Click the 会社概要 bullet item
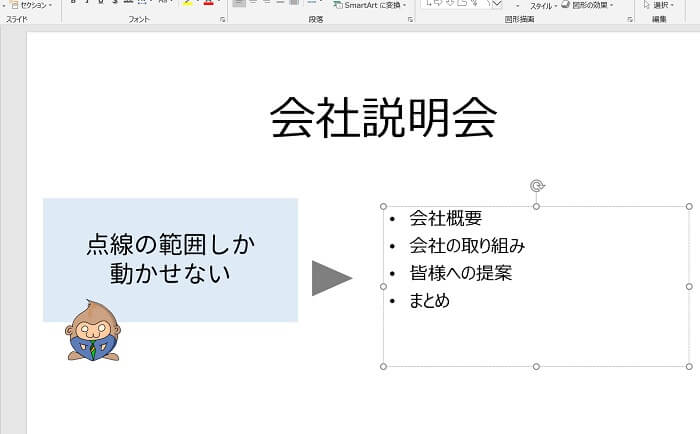The height and width of the screenshot is (434, 700). pos(446,219)
